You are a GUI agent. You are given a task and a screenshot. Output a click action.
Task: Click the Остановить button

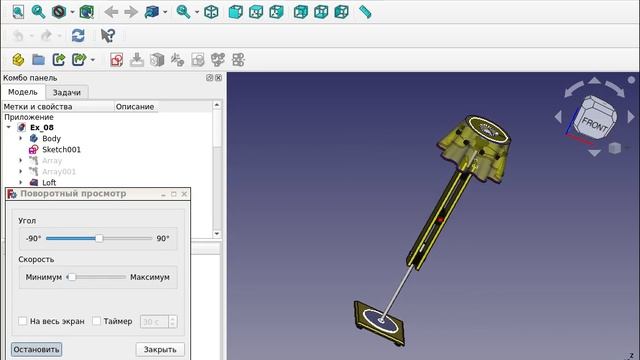click(36, 349)
